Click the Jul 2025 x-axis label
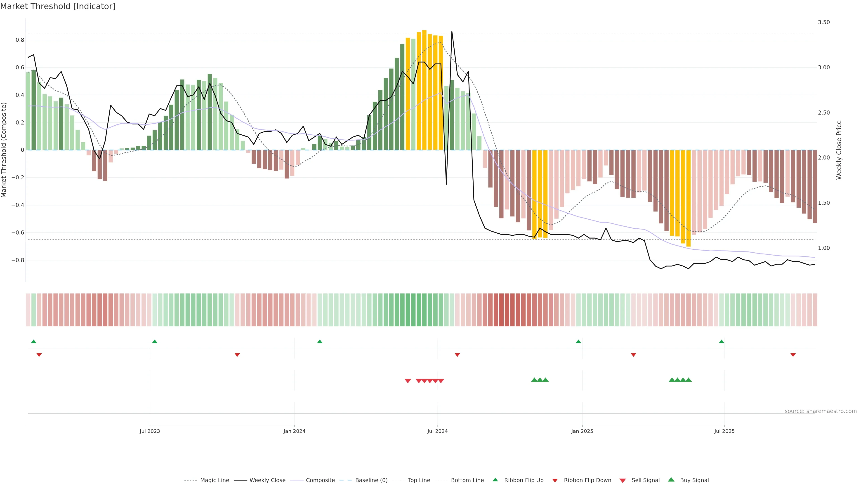 click(724, 431)
